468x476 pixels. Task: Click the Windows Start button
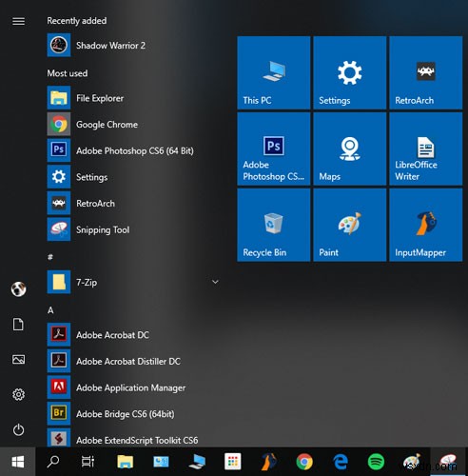[18, 462]
